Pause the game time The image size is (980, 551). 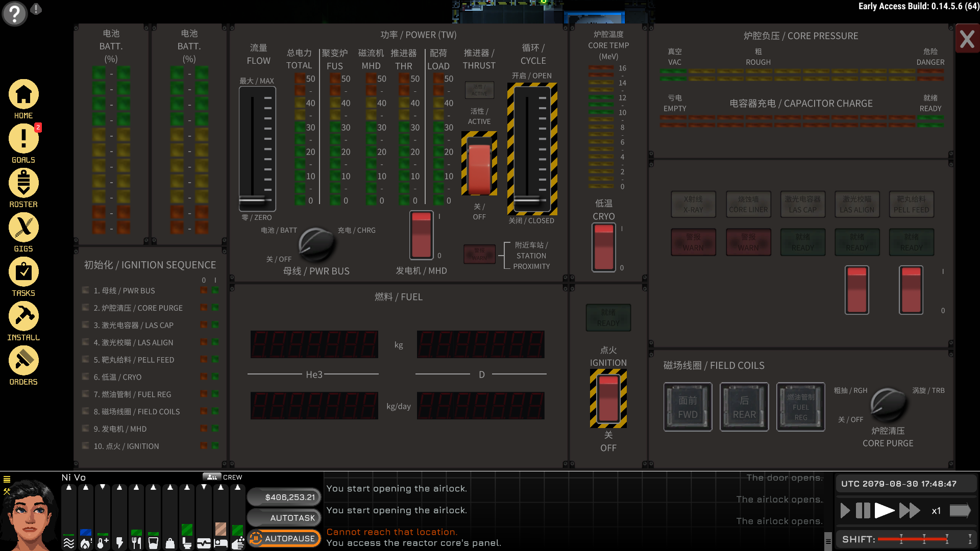pyautogui.click(x=863, y=510)
